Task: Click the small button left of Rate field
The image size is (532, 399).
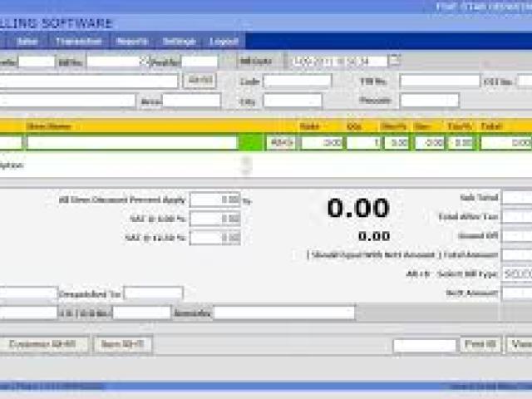Action: pos(281,143)
